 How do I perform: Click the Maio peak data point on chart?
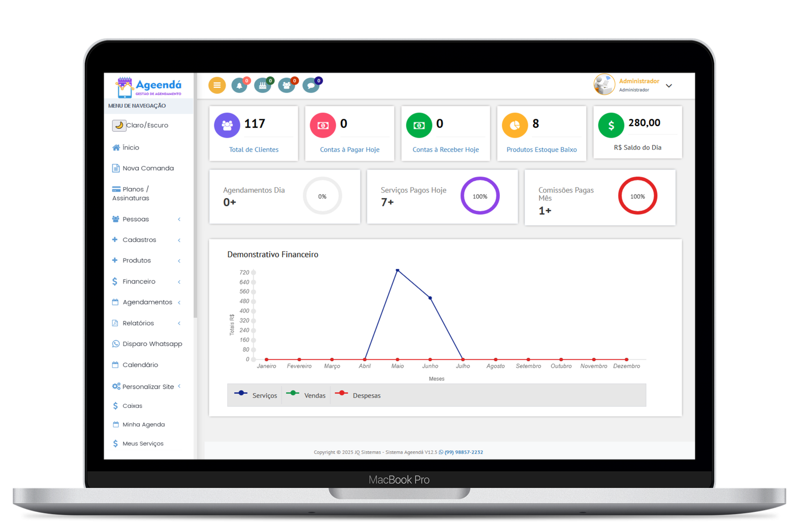398,270
